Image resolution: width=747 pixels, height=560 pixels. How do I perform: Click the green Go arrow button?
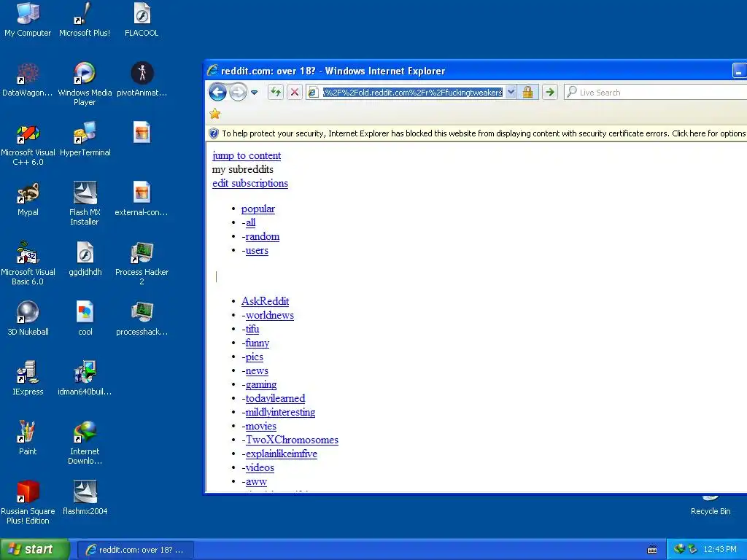click(x=550, y=92)
